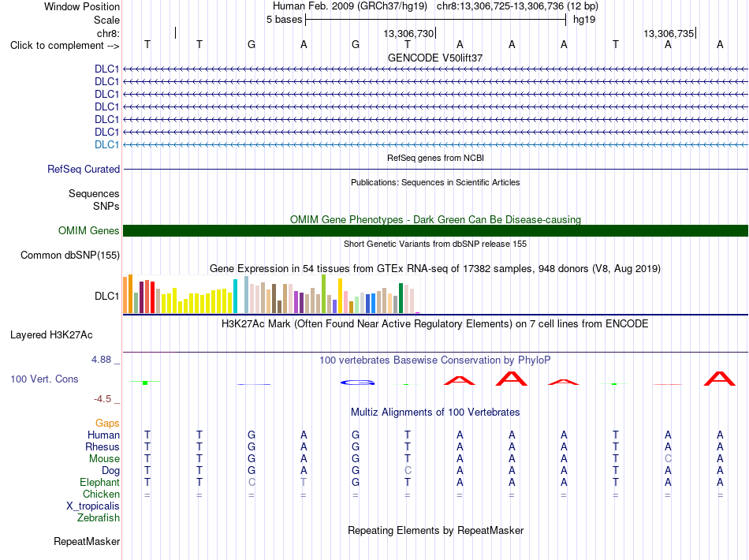Click the light-blue DLC1 transcript label
The width and height of the screenshot is (749, 560).
point(106,145)
